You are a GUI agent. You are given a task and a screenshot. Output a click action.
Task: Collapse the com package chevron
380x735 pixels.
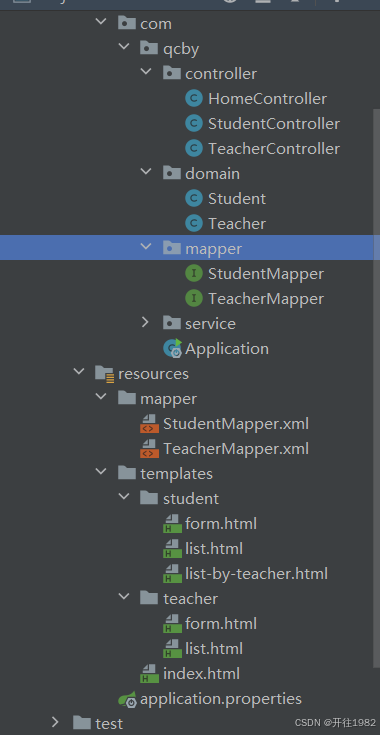pyautogui.click(x=101, y=21)
